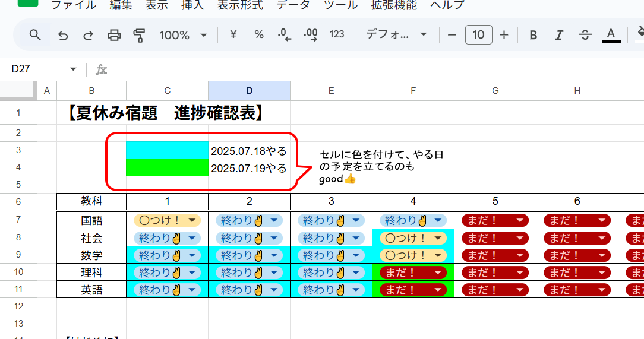
Task: Click the cell 2025.07.18やる
Action: click(249, 151)
